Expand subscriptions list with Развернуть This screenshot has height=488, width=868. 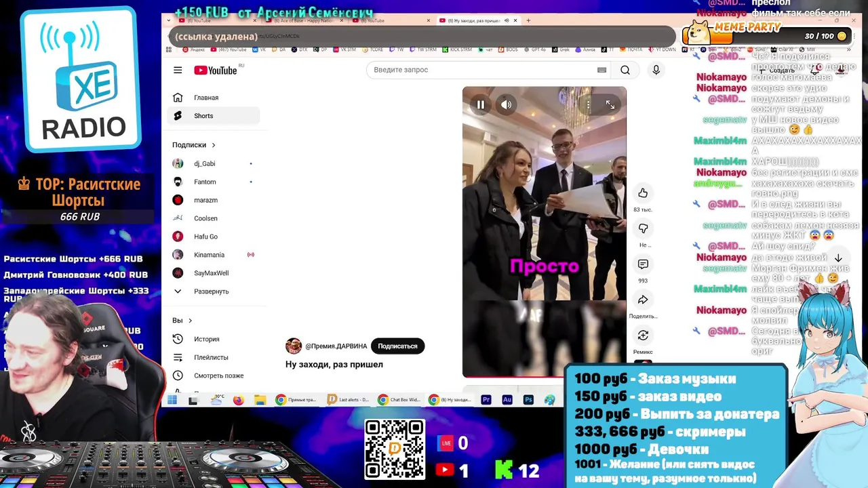click(214, 291)
